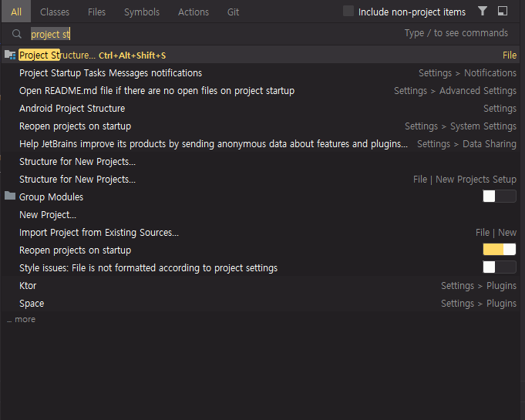
Task: Select New Project... action
Action: click(x=261, y=215)
